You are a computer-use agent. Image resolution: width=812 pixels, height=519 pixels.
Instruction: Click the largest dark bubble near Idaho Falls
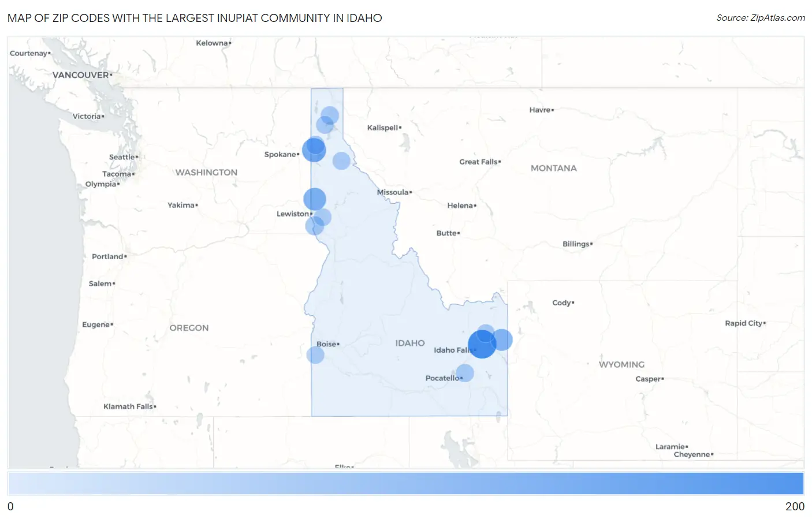(482, 344)
